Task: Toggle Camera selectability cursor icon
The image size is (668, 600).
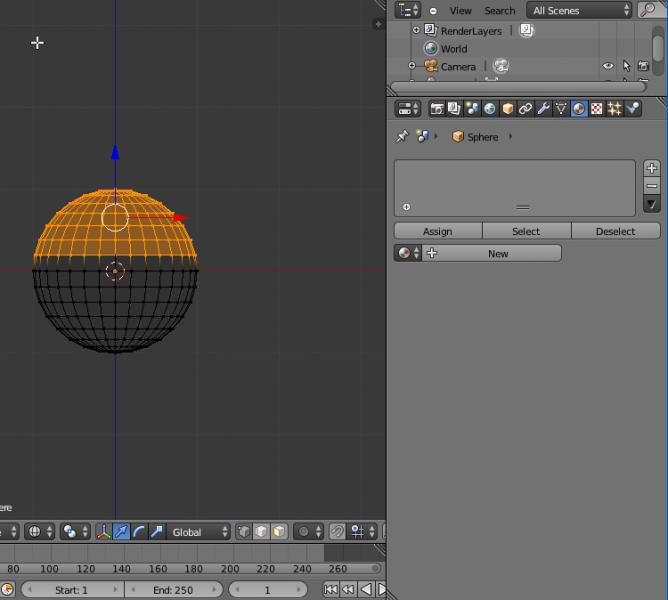Action: [626, 67]
